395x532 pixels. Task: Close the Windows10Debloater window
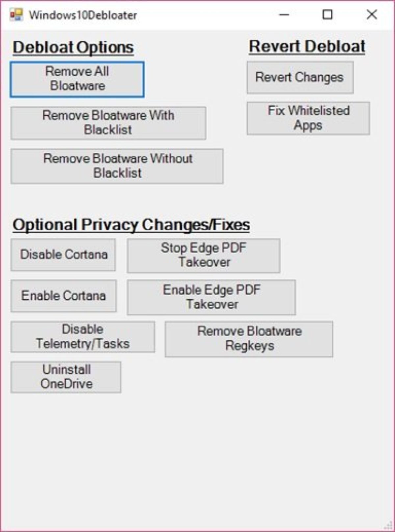[x=372, y=15]
